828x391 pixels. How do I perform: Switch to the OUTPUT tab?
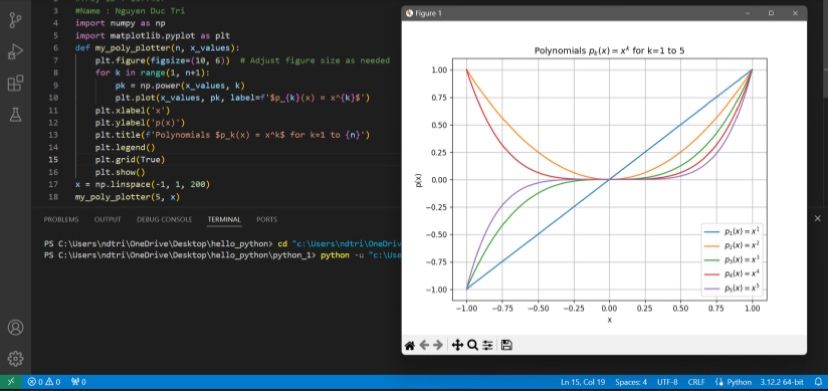108,219
